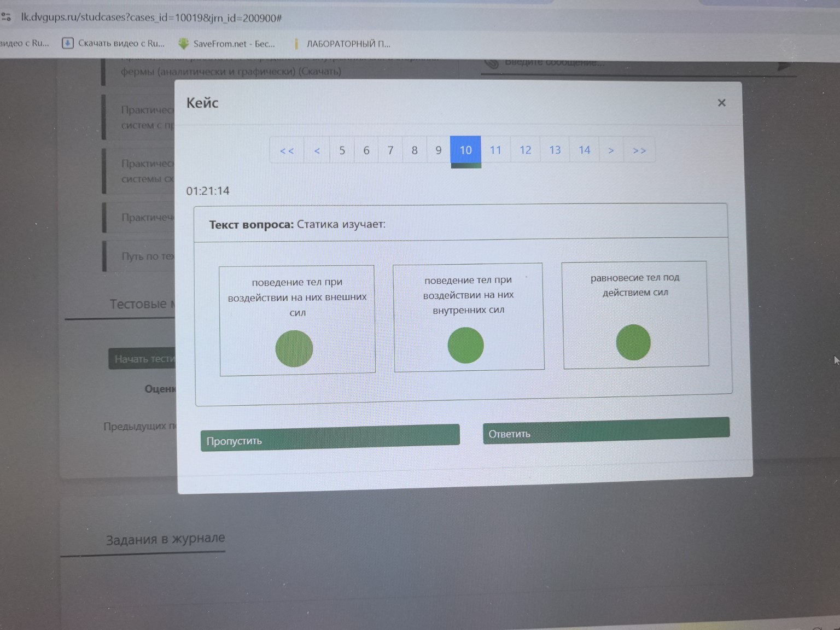Image resolution: width=840 pixels, height=630 pixels.
Task: Select answer about внешних сил
Action: 294,348
